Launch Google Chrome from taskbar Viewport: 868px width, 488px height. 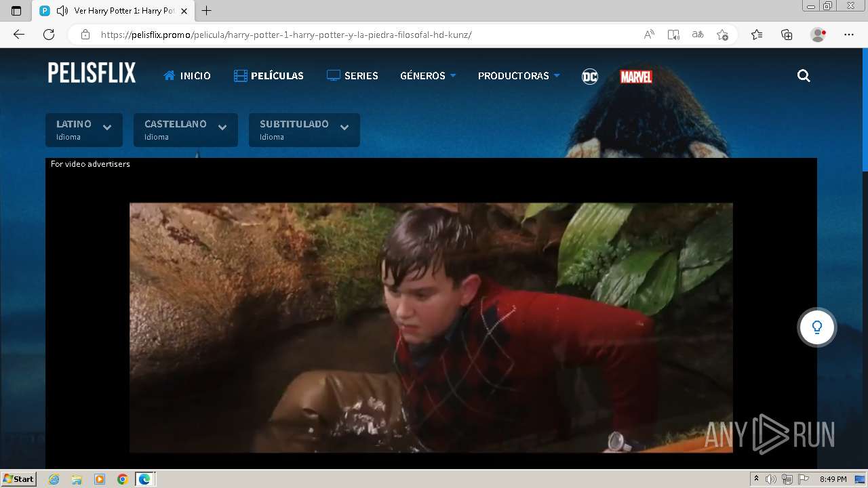point(122,479)
